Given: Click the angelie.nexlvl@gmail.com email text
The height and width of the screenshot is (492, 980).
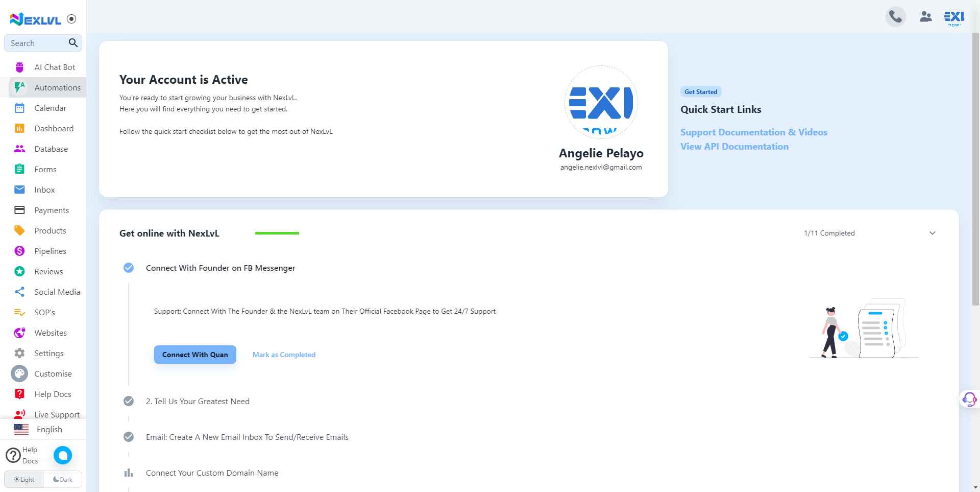Looking at the screenshot, I should (x=601, y=167).
